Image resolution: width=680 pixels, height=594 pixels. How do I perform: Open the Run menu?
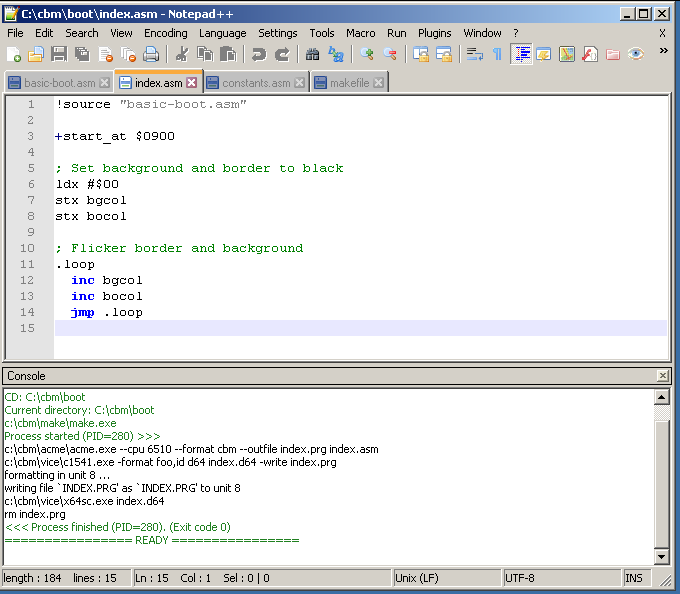[397, 33]
